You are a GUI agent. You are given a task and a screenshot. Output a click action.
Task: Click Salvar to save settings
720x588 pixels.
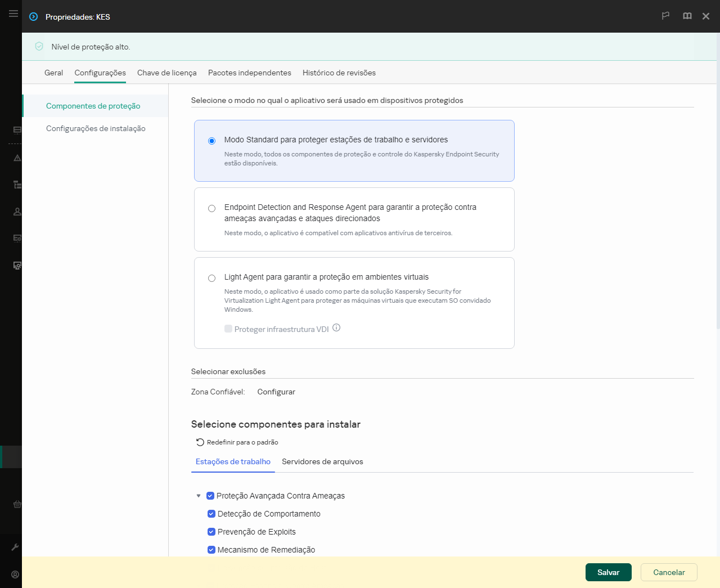608,572
